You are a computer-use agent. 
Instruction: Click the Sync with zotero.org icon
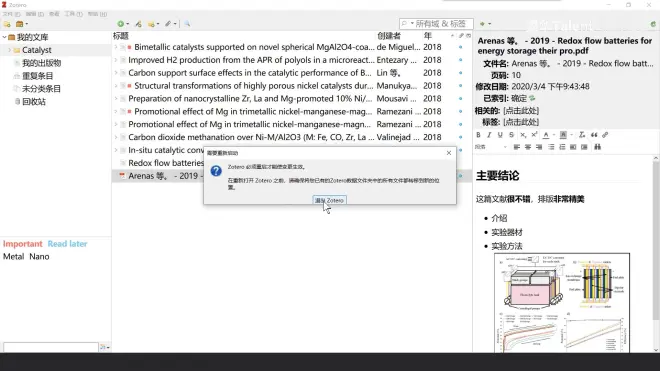click(x=653, y=24)
